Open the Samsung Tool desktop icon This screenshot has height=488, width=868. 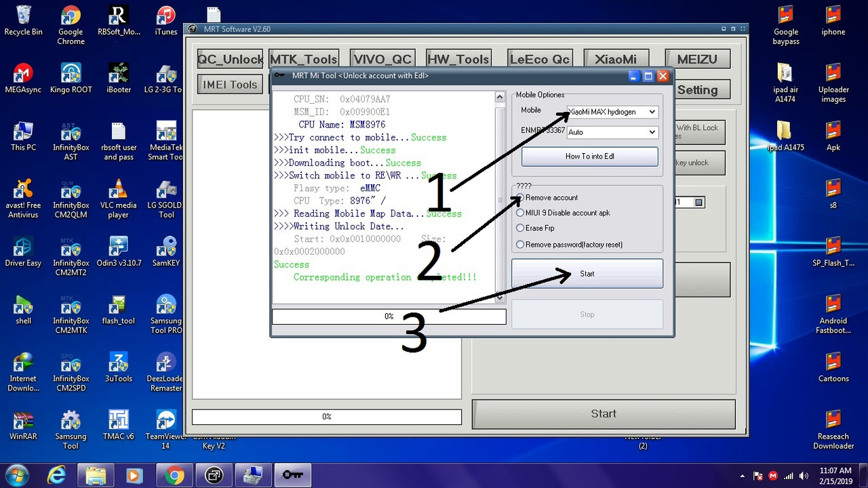71,430
